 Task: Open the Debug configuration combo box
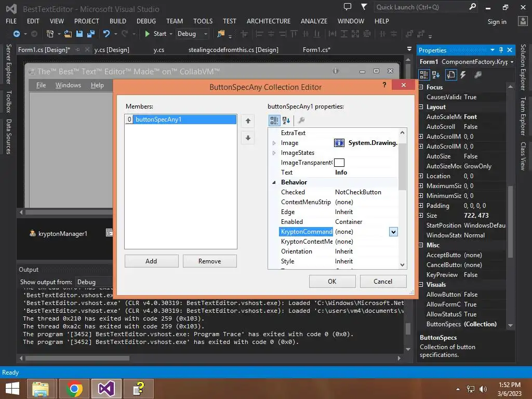point(192,34)
